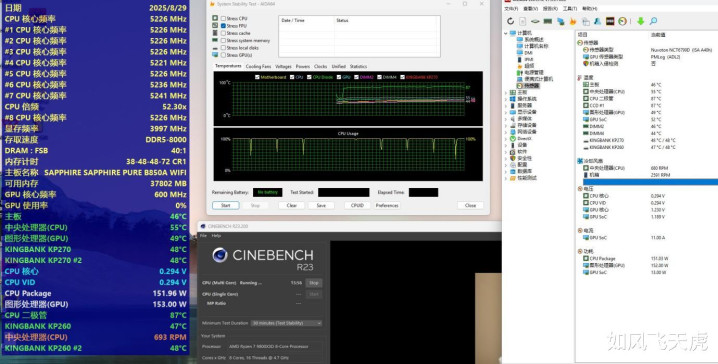This screenshot has height=364, width=718.
Task: Click the AIDA64 refresh toolbar icon
Action: click(511, 21)
